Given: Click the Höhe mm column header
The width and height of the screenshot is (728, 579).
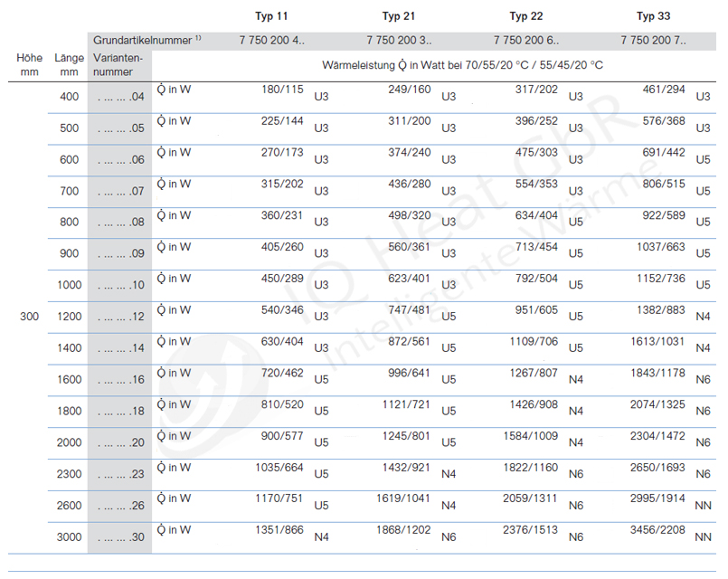Looking at the screenshot, I should coord(29,64).
